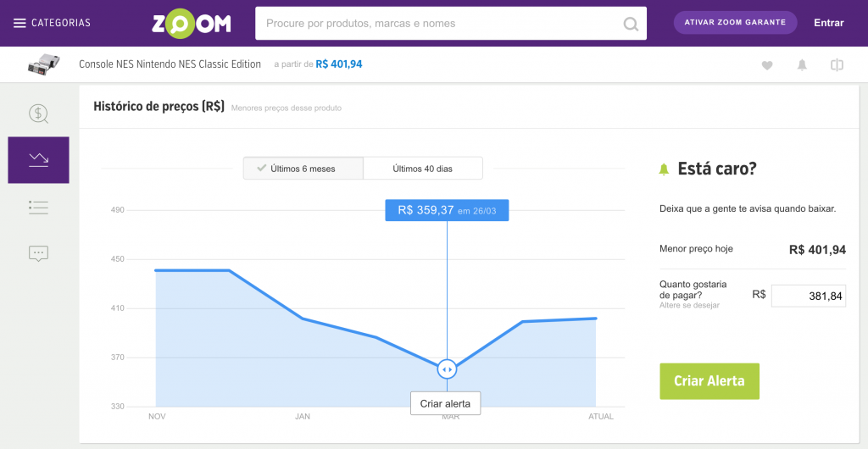Activate Zoom Garante button
The width and height of the screenshot is (868, 449).
coord(735,23)
